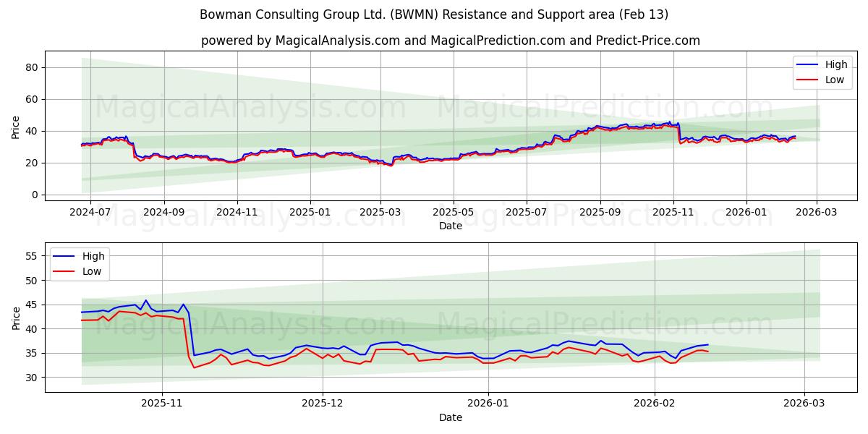This screenshot has width=868, height=434.
Task: Click the '45' price tick on bottom chart
Action: point(33,305)
